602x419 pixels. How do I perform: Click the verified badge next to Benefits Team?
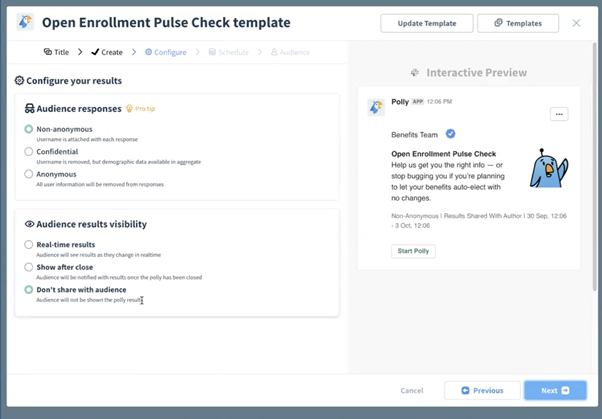coord(450,134)
